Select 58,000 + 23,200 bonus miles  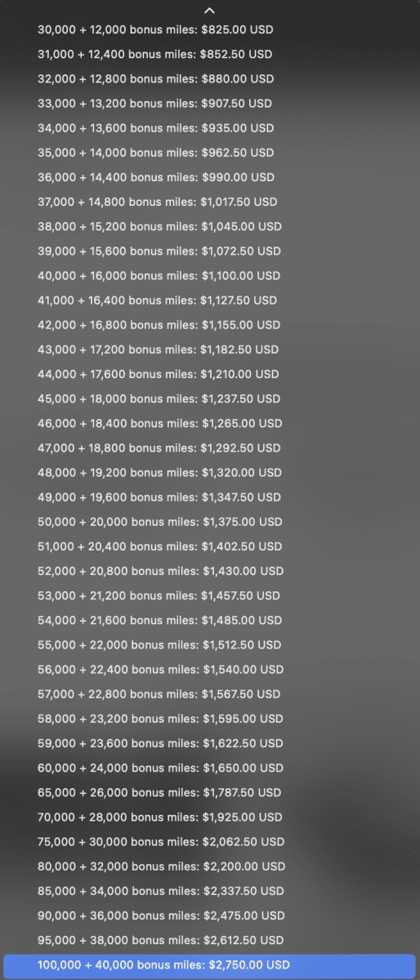pyautogui.click(x=210, y=719)
